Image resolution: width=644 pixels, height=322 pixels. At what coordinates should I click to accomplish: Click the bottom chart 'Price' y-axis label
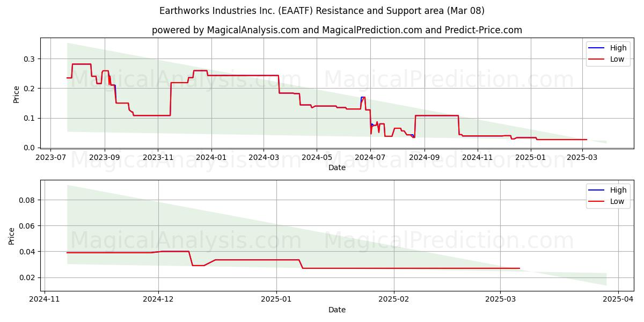pos(12,236)
